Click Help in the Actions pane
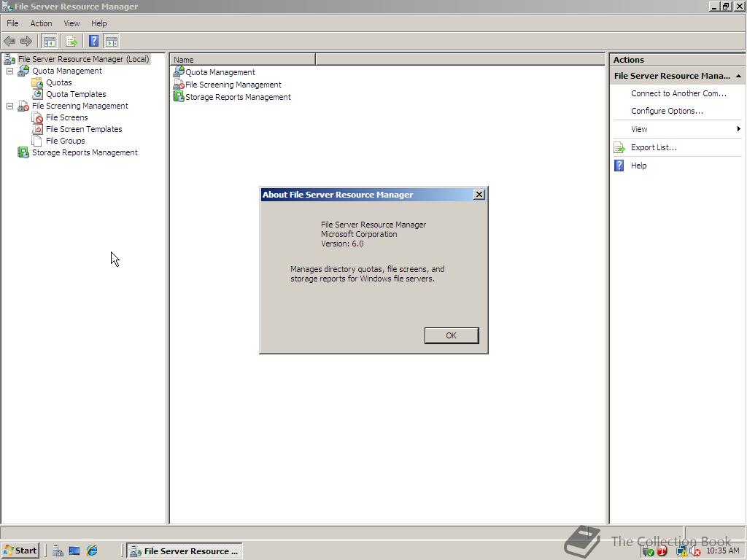The width and height of the screenshot is (747, 560). coord(638,166)
